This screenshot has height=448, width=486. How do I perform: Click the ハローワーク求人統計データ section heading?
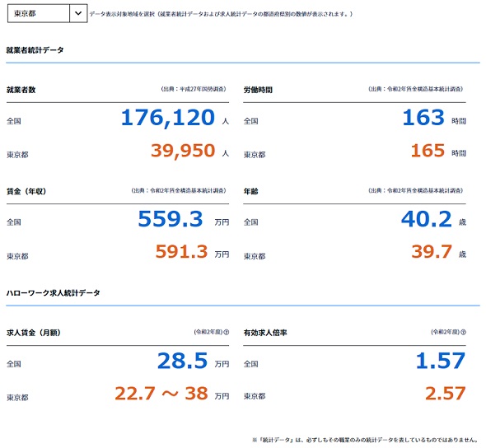54,293
